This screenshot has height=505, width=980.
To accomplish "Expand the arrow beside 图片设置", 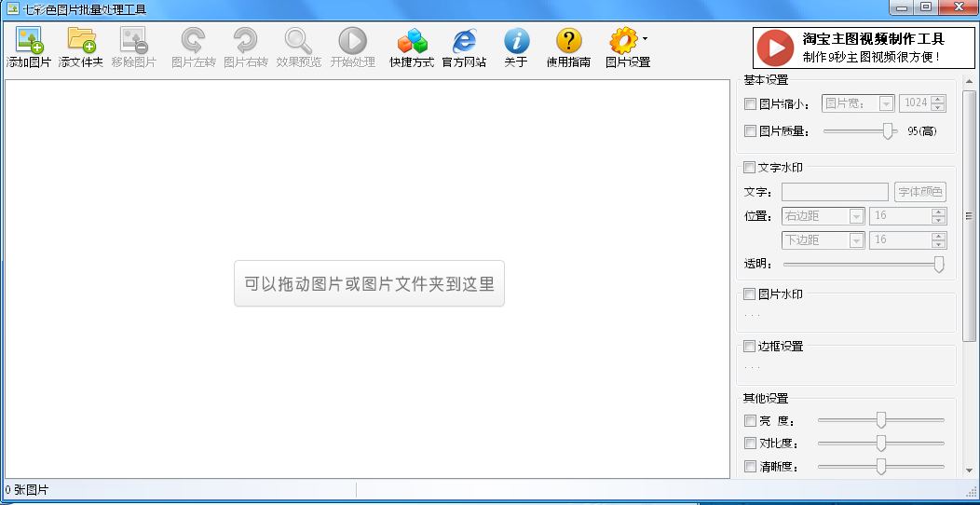I will (645, 39).
